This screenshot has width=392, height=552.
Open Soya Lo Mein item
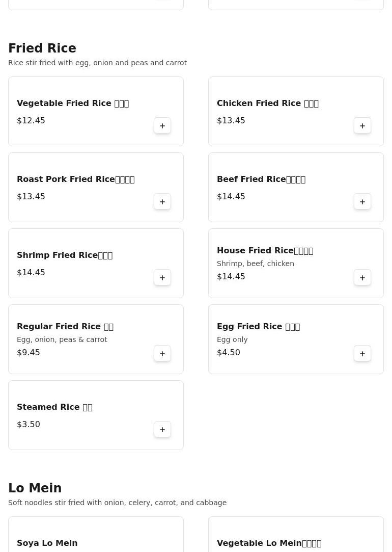point(47,543)
